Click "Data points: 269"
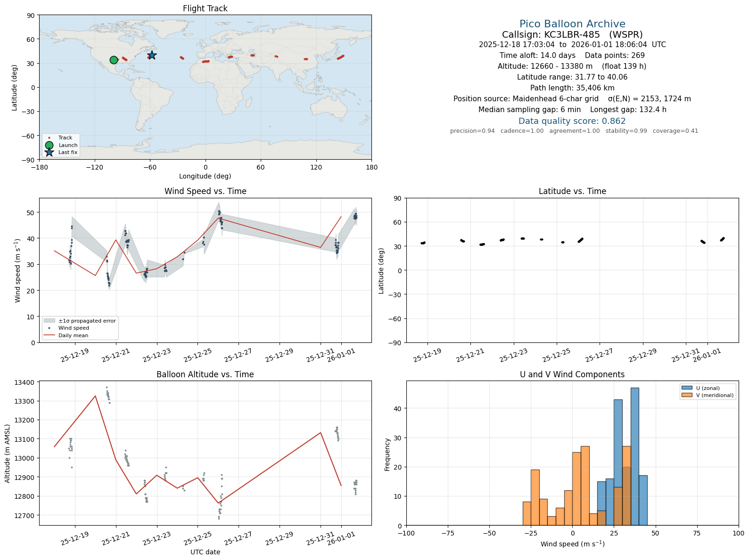The image size is (749, 560). click(x=615, y=56)
